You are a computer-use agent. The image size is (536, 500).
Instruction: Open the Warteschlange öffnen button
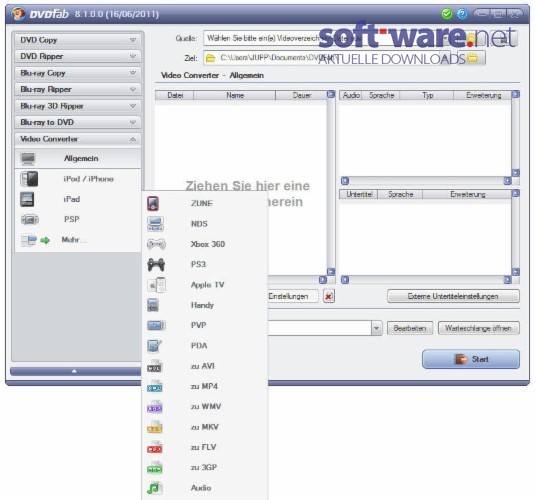point(479,328)
